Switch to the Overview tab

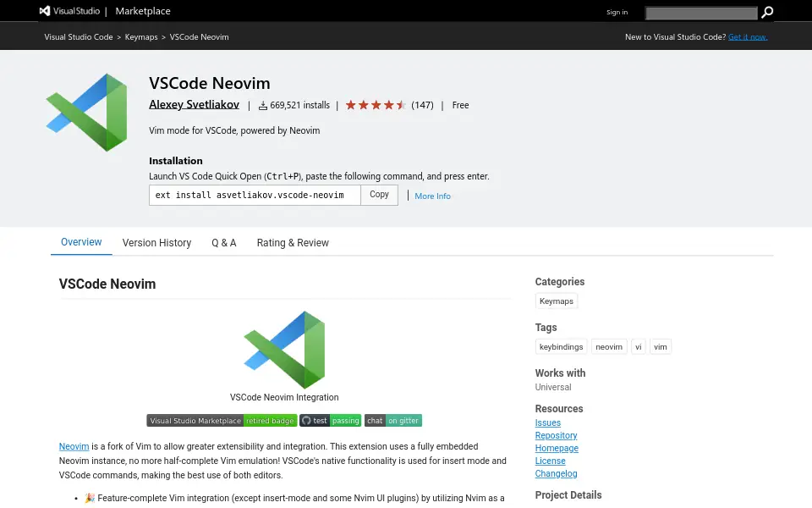(81, 242)
